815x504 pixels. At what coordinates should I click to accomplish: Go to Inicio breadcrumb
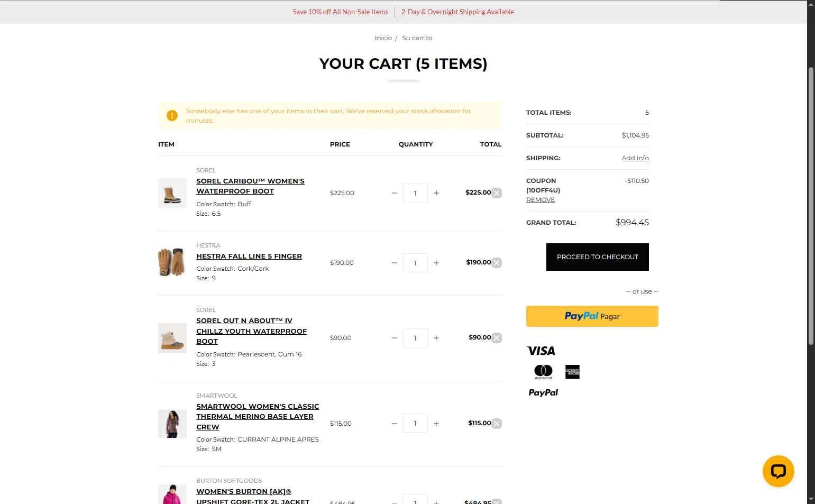(x=383, y=38)
